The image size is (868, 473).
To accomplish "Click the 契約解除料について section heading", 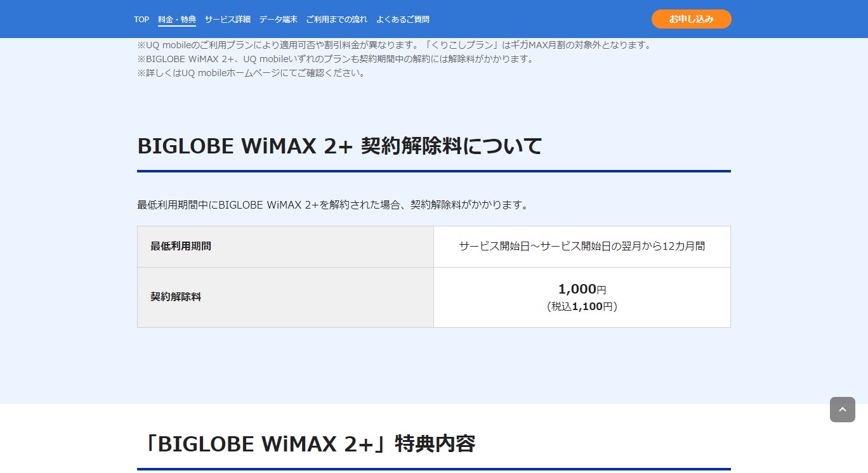I will (339, 146).
